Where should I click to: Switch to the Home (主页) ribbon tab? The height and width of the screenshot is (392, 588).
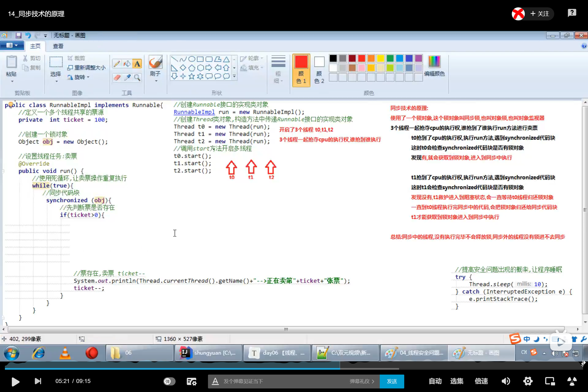(35, 46)
